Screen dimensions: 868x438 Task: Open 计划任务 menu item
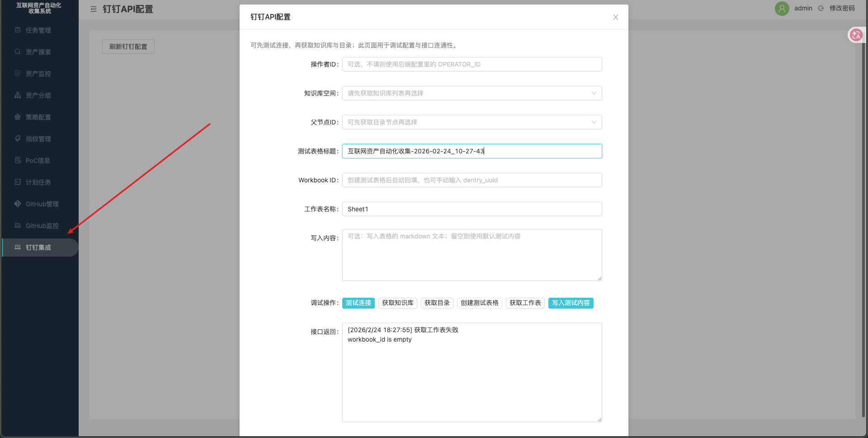40,182
